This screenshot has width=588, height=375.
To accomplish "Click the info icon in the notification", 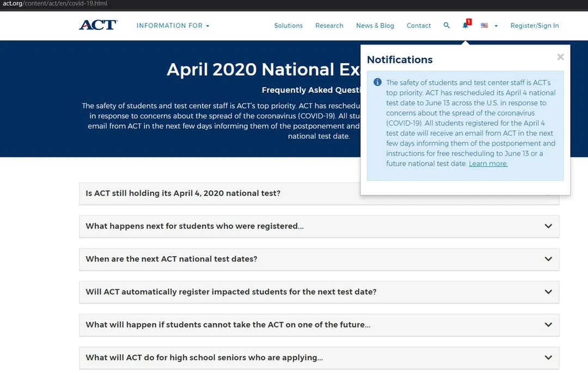I will click(378, 82).
